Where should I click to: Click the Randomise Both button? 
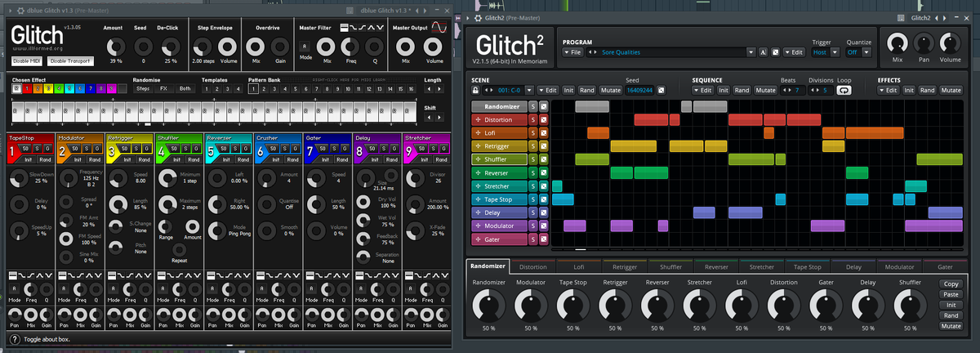(x=185, y=88)
